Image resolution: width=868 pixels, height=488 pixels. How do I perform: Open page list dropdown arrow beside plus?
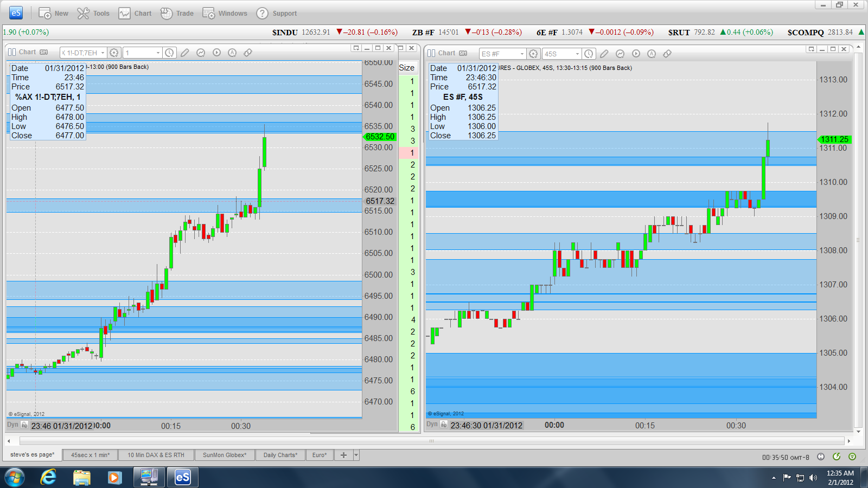tap(356, 455)
